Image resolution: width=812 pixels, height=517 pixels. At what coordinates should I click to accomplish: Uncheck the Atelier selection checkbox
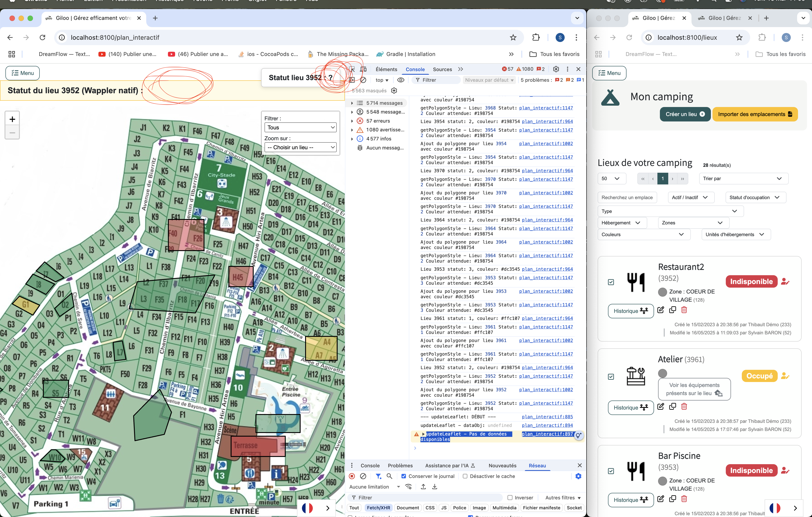[x=611, y=377]
